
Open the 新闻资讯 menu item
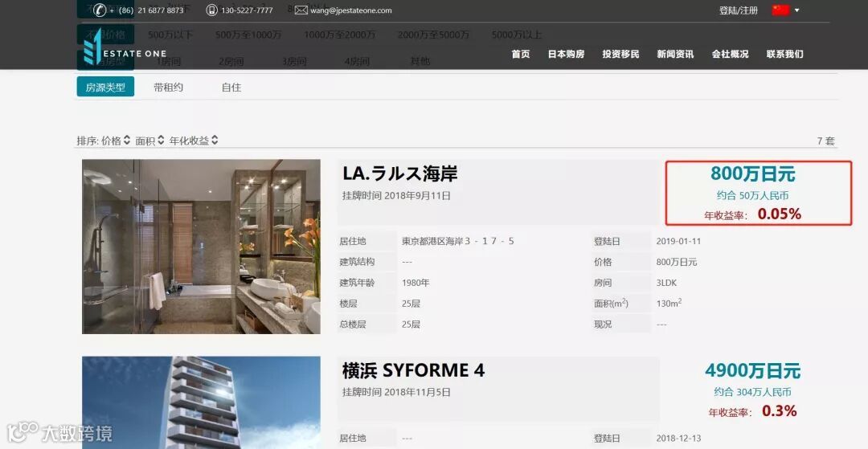click(675, 54)
